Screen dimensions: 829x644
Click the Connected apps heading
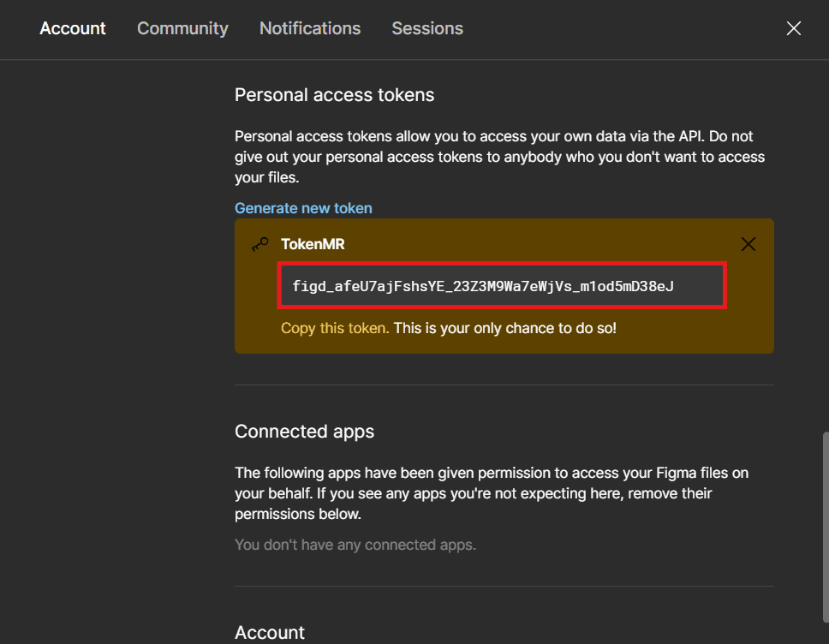[304, 431]
